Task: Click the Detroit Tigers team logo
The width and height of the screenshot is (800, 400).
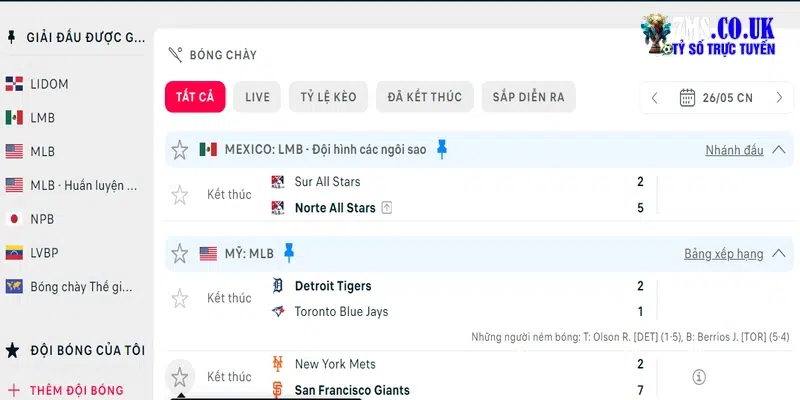Action: 278,286
